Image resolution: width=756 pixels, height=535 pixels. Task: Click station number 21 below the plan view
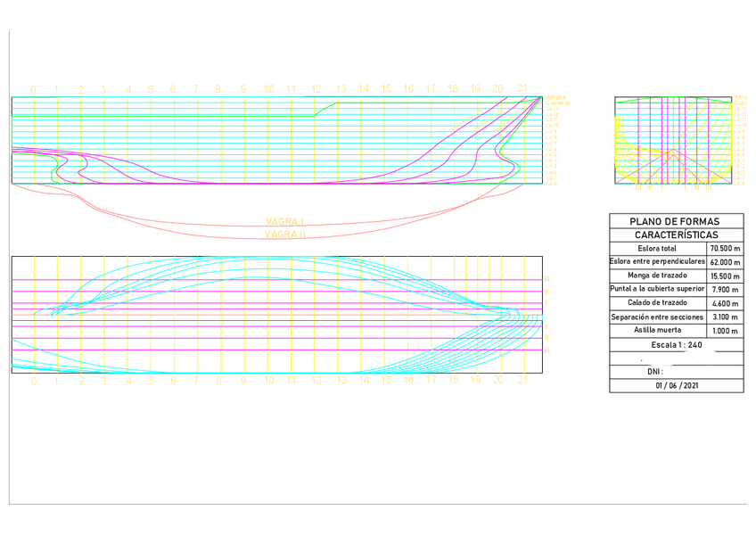point(523,381)
